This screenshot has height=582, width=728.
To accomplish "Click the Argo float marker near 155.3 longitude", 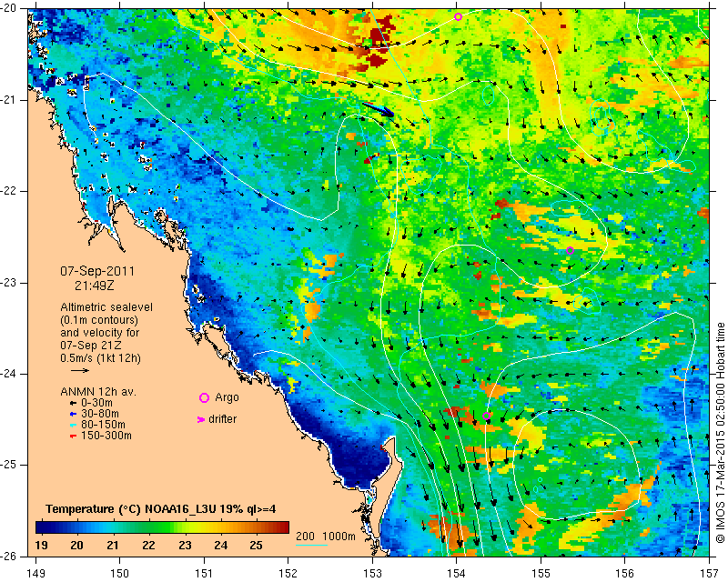I will click(571, 251).
